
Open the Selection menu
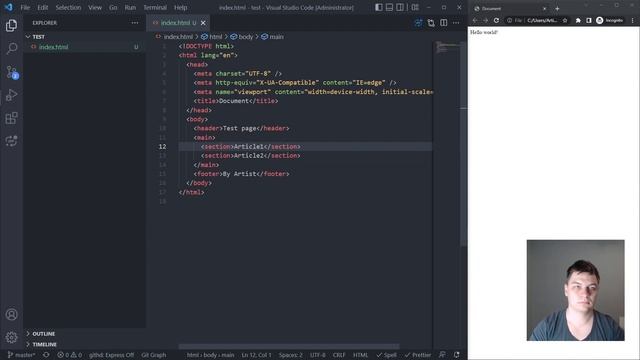point(68,7)
